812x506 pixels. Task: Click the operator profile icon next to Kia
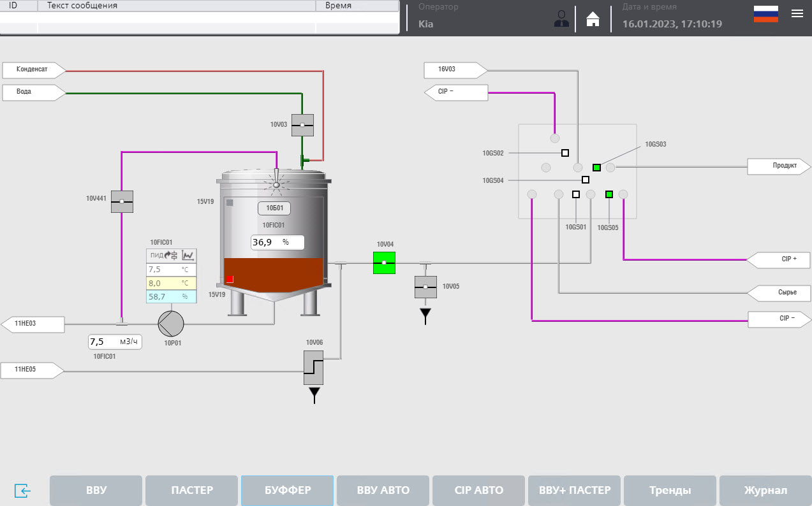pyautogui.click(x=561, y=18)
